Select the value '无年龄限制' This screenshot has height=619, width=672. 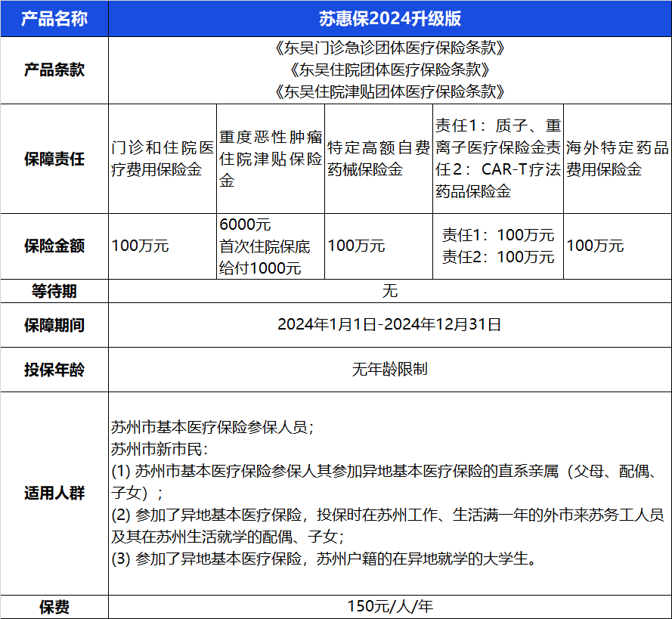[x=390, y=370]
